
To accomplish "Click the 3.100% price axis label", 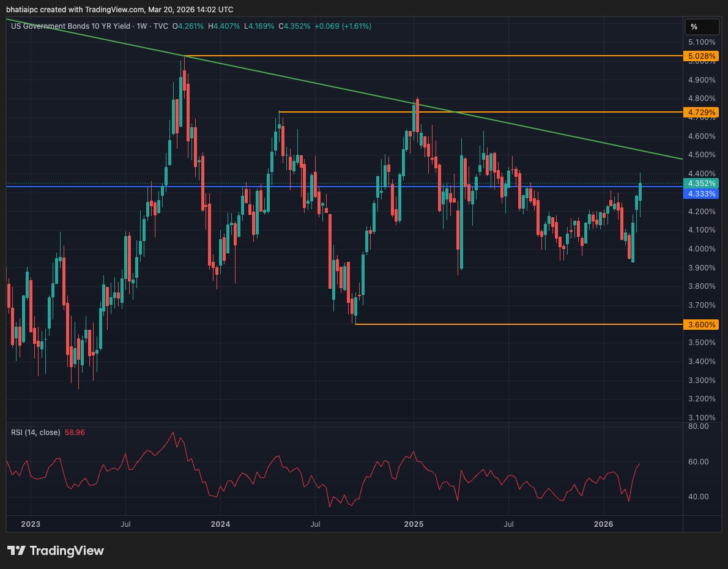I will pos(702,418).
